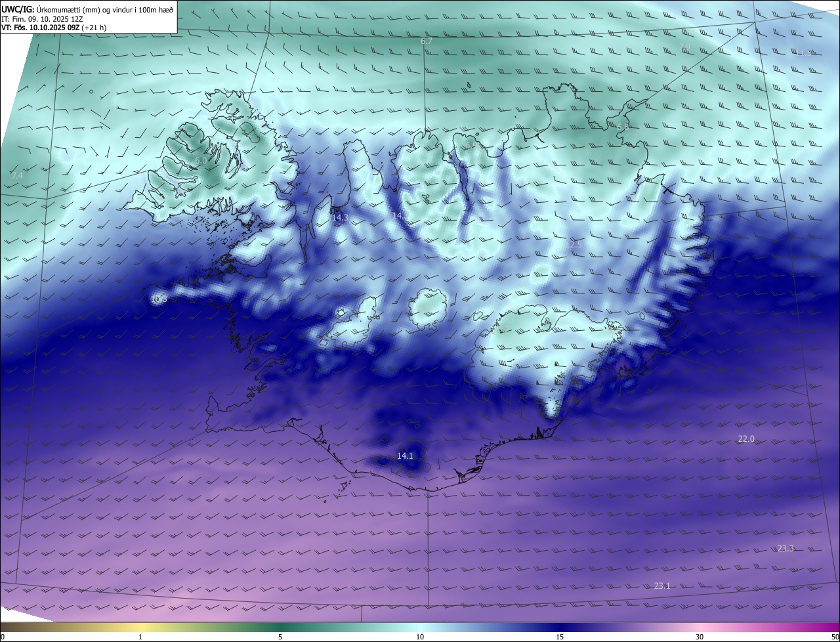
Task: Click the 22.0 value label offshore
Action: point(746,439)
